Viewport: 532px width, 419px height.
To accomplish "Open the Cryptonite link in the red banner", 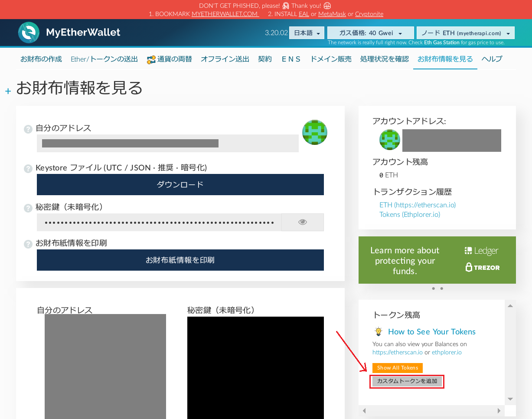I will coord(369,14).
